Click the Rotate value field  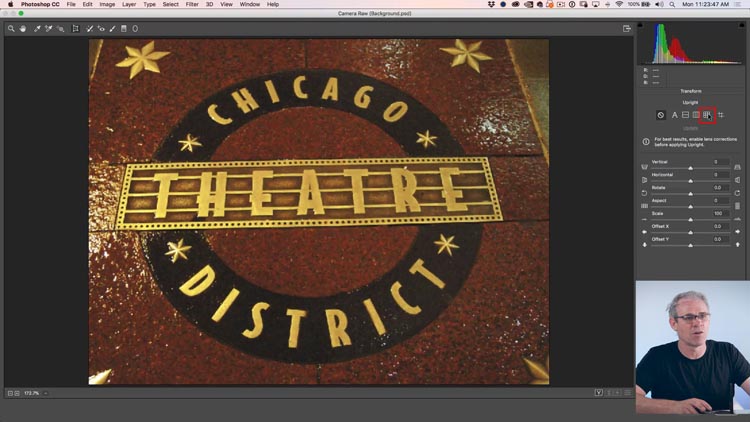[717, 187]
